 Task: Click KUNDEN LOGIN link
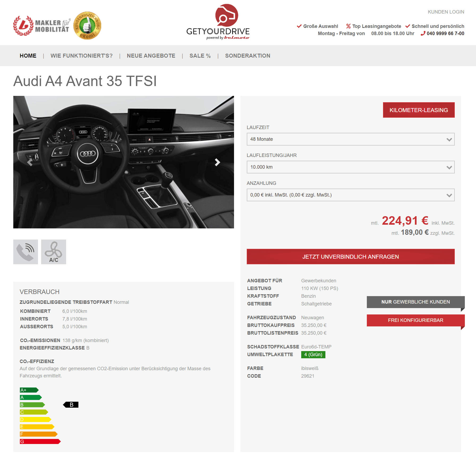[x=446, y=12]
